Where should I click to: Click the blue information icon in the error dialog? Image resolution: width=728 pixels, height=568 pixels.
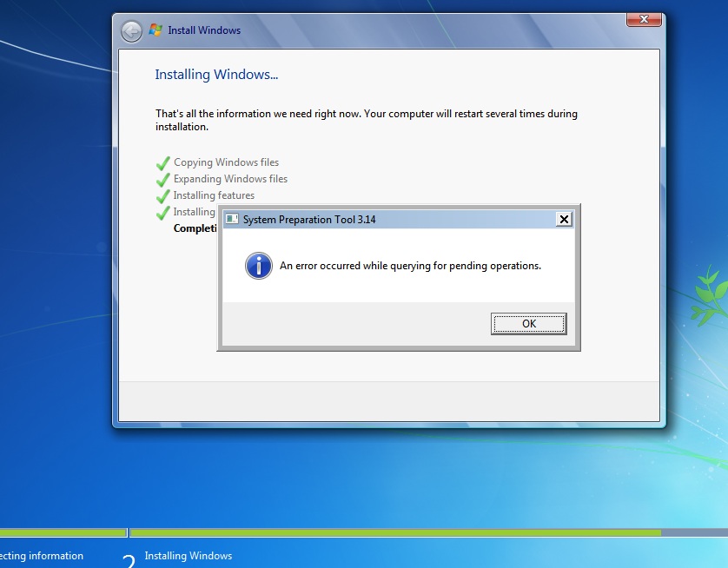[259, 266]
